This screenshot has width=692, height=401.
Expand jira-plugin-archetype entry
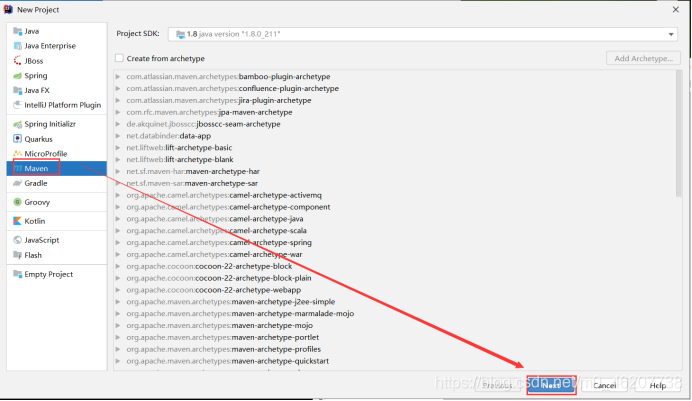click(x=118, y=100)
